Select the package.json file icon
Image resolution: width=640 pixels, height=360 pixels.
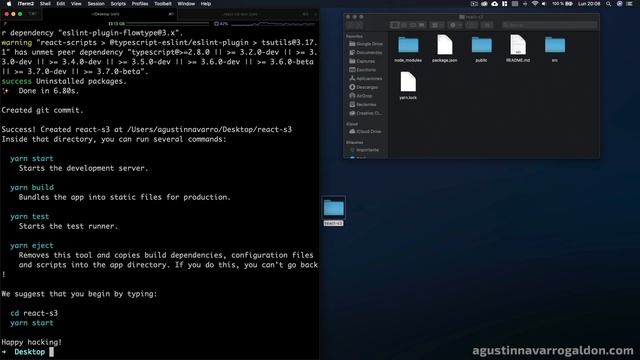(444, 44)
